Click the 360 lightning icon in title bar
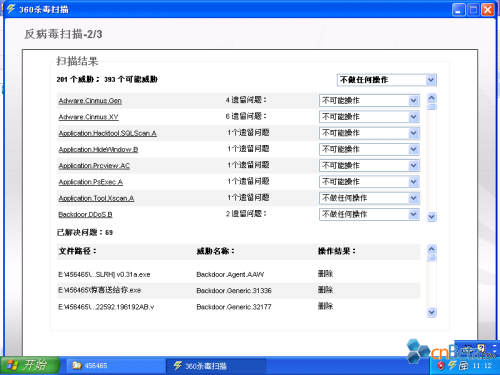This screenshot has height=375, width=500. [x=11, y=9]
